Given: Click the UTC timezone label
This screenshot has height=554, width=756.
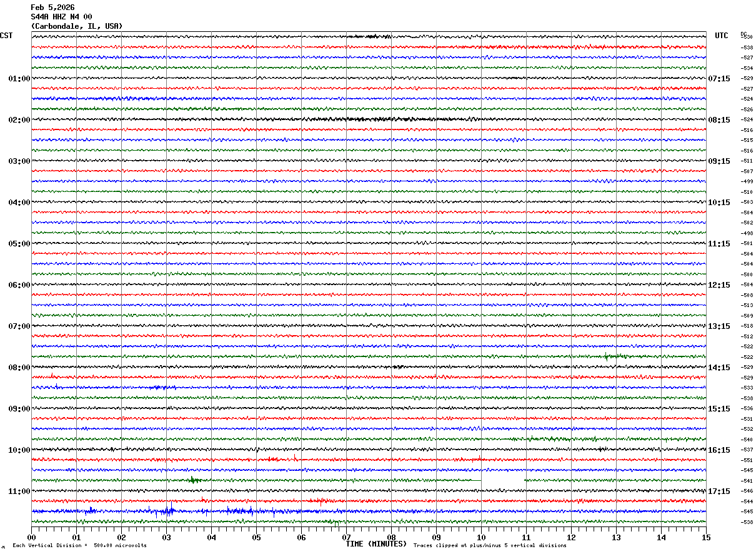Looking at the screenshot, I should pos(722,36).
